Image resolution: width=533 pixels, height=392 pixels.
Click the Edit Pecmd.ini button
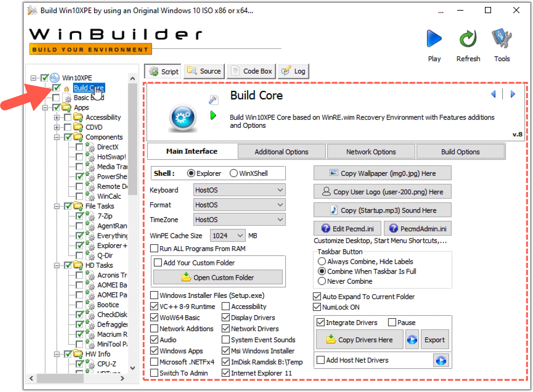click(348, 228)
